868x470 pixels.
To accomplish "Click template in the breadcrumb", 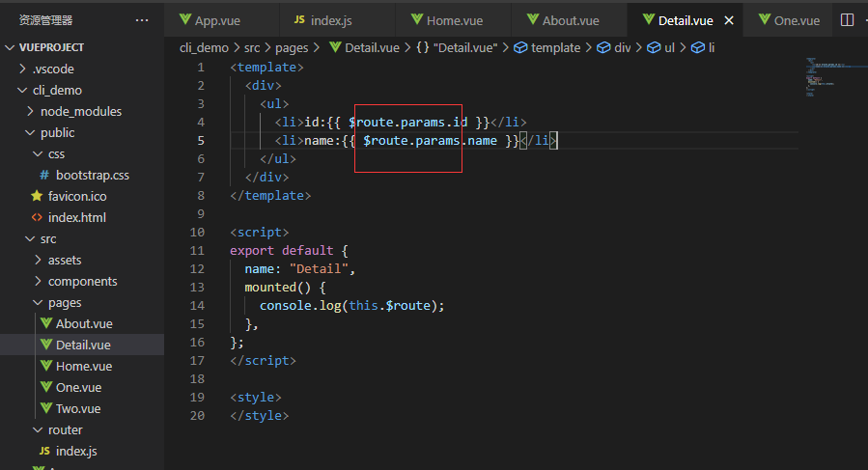I will 546,48.
